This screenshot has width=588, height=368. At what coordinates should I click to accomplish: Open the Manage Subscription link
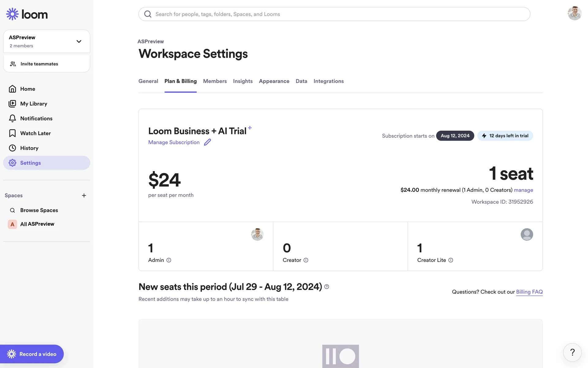174,142
